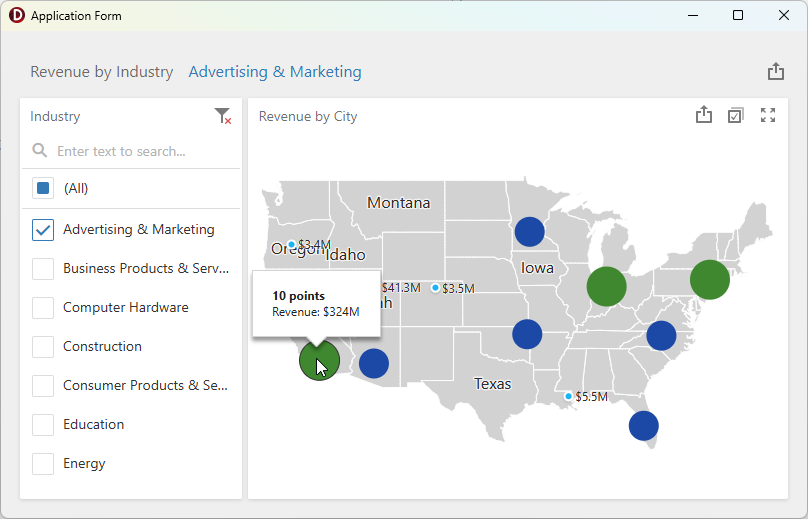Select the green bubble near Illinois
Viewport: 808px width, 519px height.
point(607,287)
